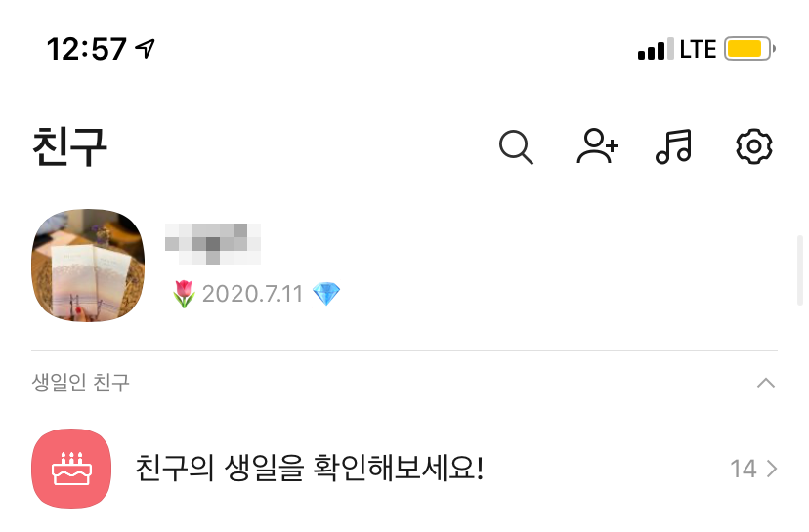Tap the 14 birthday count
Screen dimensions: 809x532
[744, 469]
